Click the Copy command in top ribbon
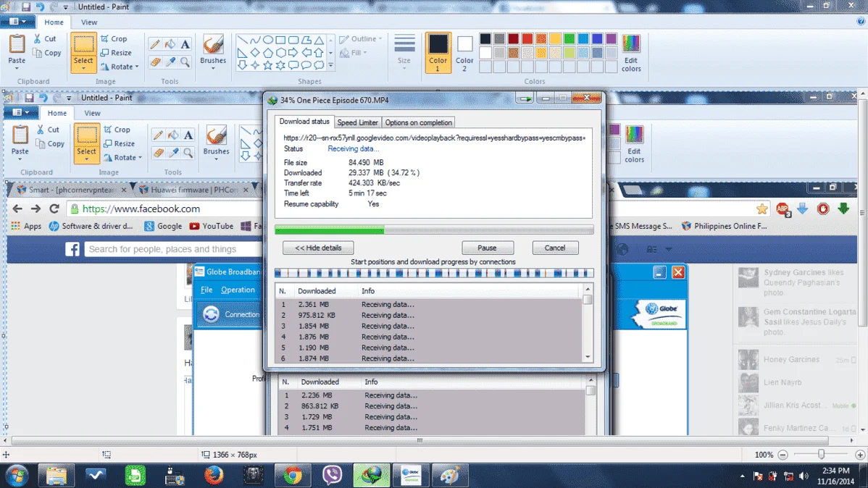868x488 pixels. (x=47, y=53)
